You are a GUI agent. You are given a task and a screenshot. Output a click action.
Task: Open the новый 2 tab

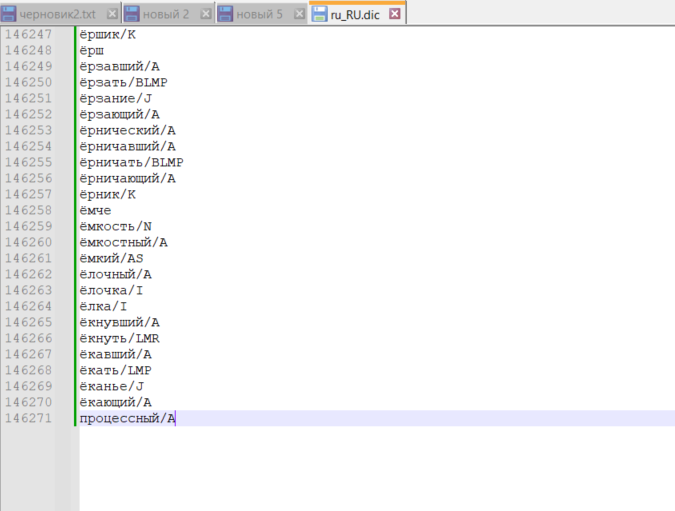(163, 14)
